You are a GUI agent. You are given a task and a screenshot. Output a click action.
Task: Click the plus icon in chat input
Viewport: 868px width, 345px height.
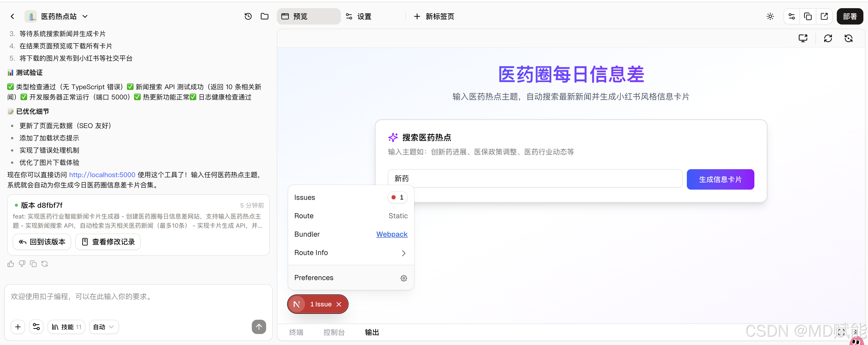pyautogui.click(x=17, y=327)
